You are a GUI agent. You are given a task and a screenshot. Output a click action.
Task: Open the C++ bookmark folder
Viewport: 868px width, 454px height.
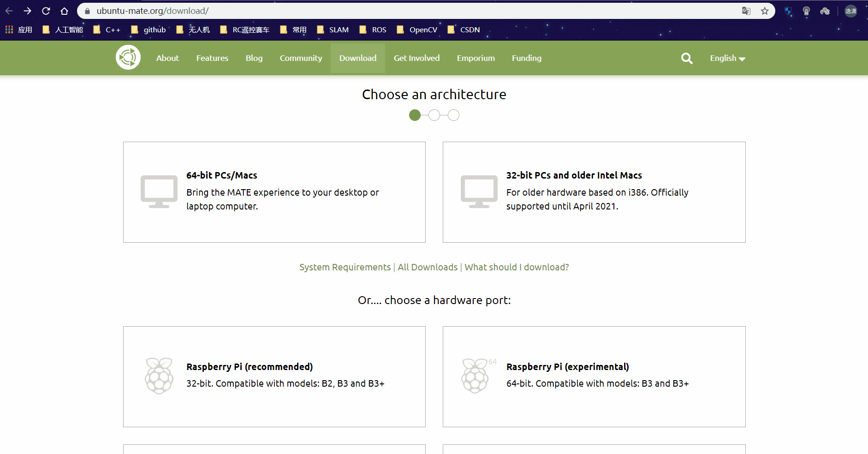[x=107, y=30]
